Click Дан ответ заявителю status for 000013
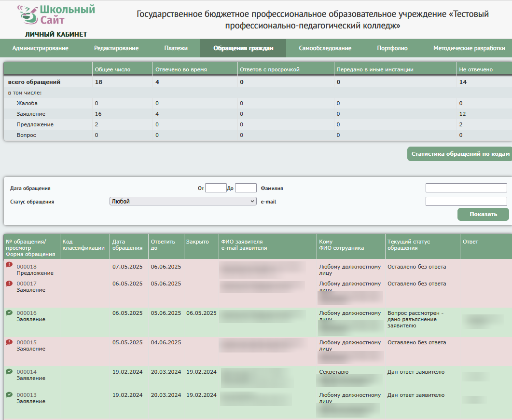The height and width of the screenshot is (420, 512). coord(416,395)
